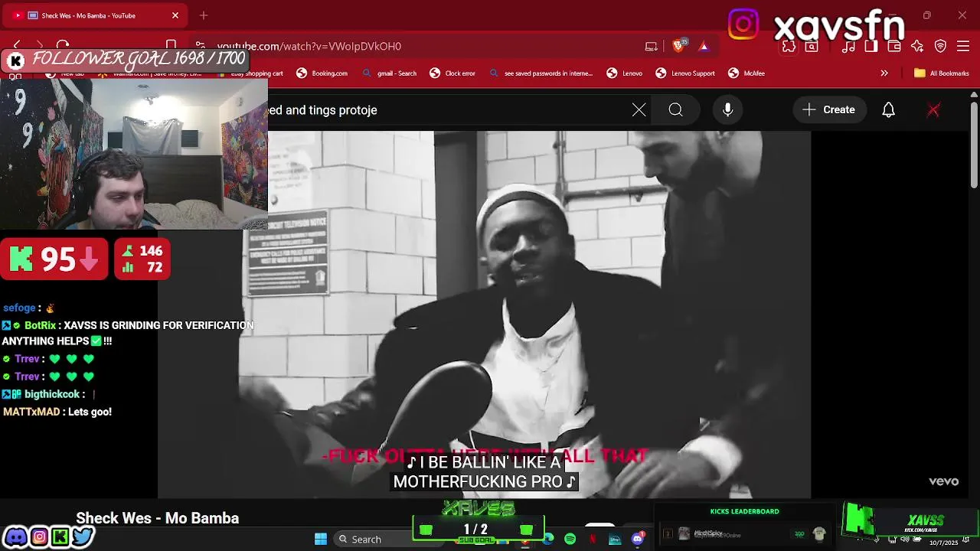This screenshot has height=551, width=980.
Task: Open the McAfee bookmark
Action: 746,73
